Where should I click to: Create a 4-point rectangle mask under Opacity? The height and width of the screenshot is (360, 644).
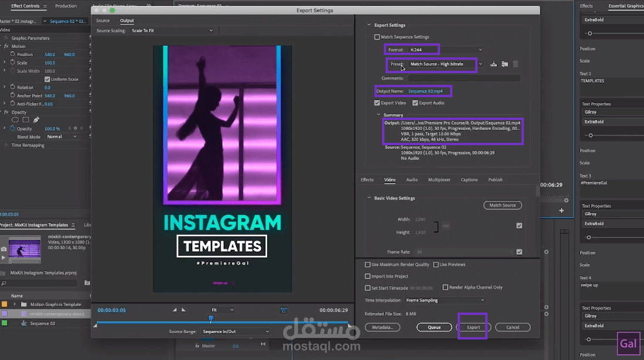[26, 120]
